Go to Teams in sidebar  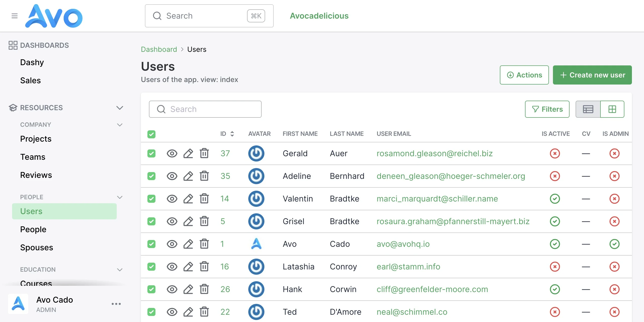pos(33,157)
